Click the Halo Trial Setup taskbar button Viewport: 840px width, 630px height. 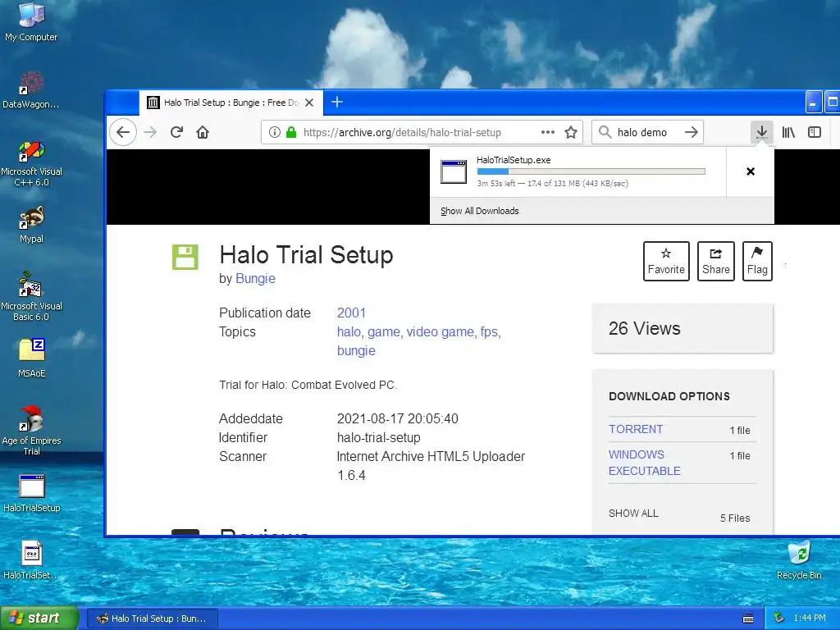pos(152,619)
